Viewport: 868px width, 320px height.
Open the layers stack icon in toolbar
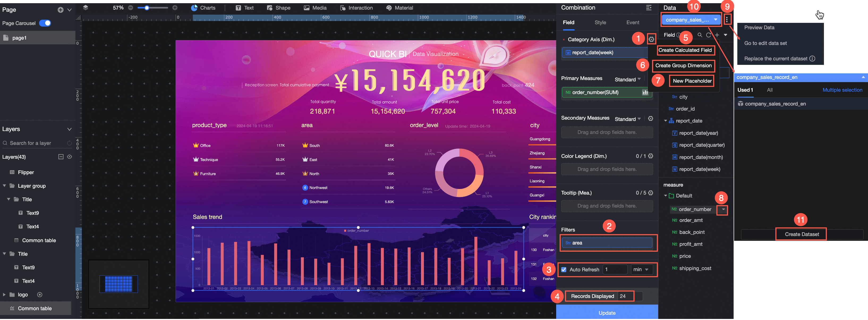tap(86, 7)
